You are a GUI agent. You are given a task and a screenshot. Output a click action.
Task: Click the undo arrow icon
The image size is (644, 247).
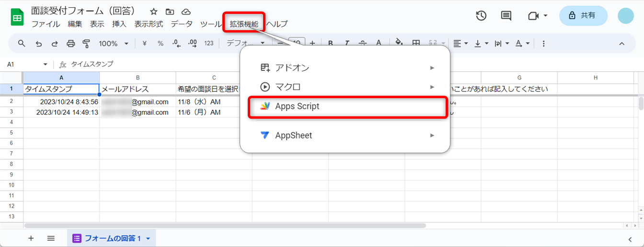[39, 44]
